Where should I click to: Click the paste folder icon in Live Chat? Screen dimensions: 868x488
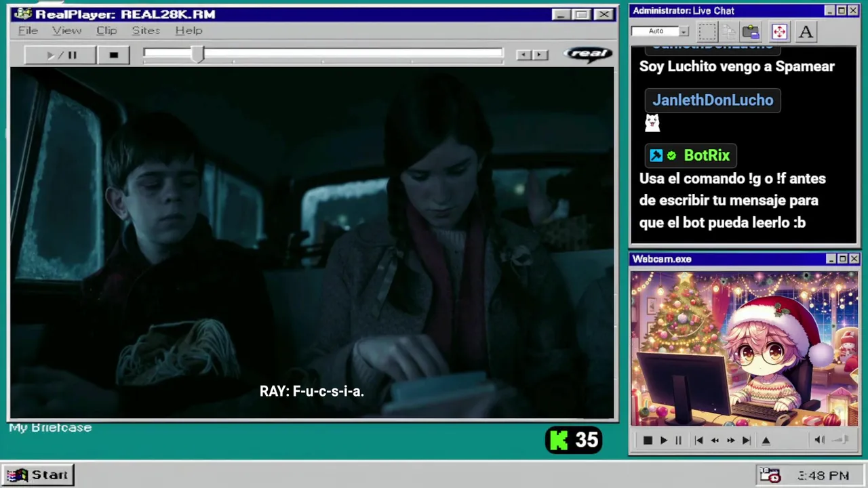click(751, 31)
